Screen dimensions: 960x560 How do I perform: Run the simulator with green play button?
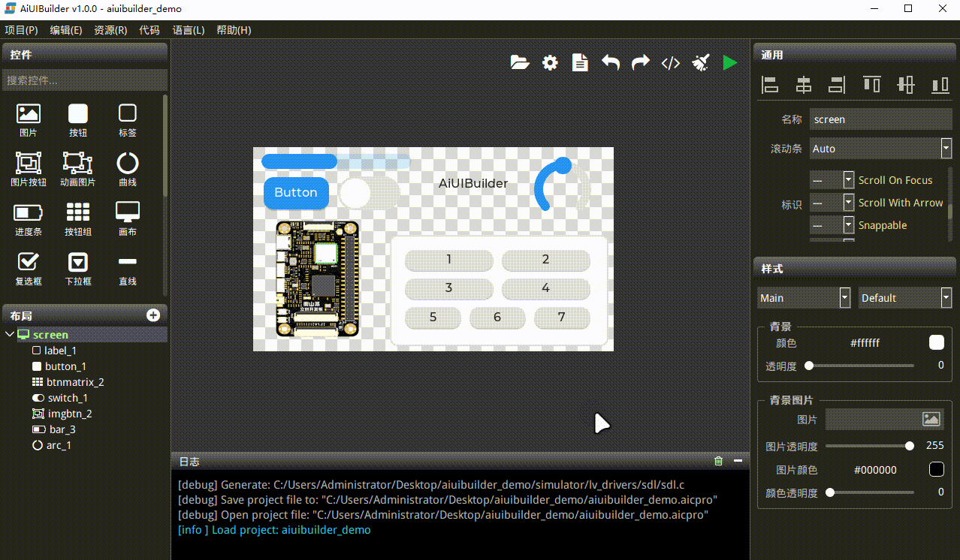click(729, 63)
